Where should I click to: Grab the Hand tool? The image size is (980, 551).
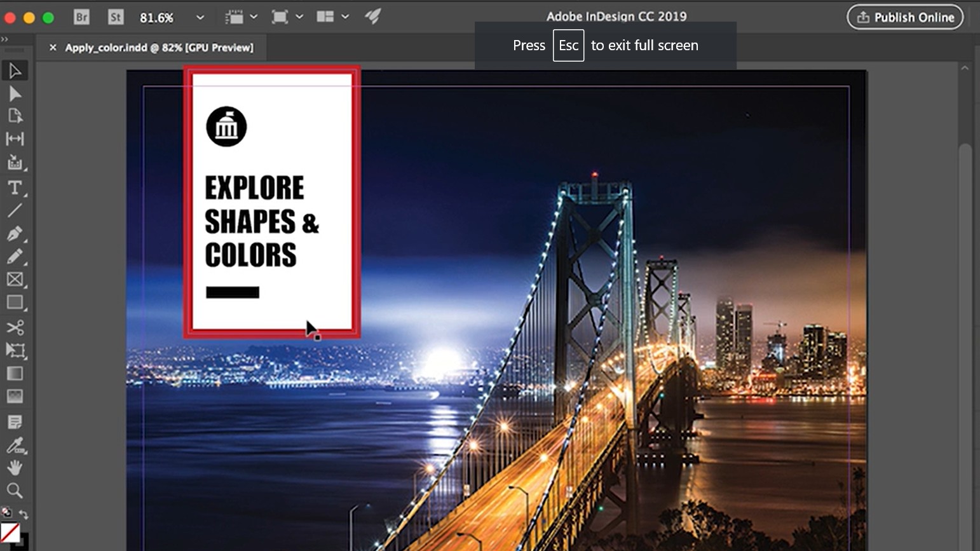(15, 467)
